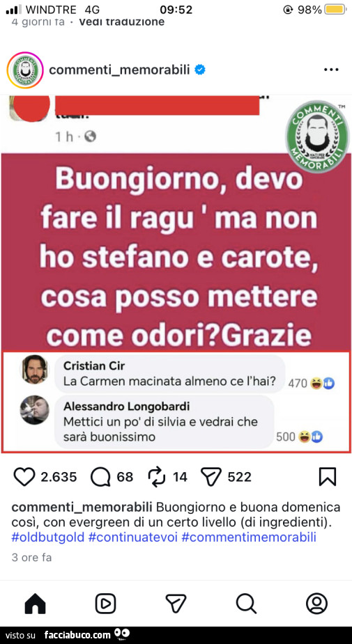Viewport: 352px width, 644px height.
Task: Tap Vedi traduzione link
Action: pyautogui.click(x=121, y=22)
